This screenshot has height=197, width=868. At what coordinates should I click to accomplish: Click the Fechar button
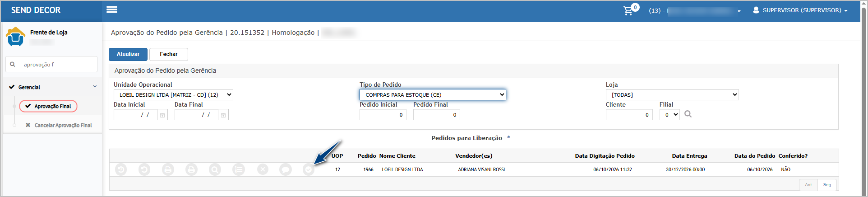click(x=169, y=54)
